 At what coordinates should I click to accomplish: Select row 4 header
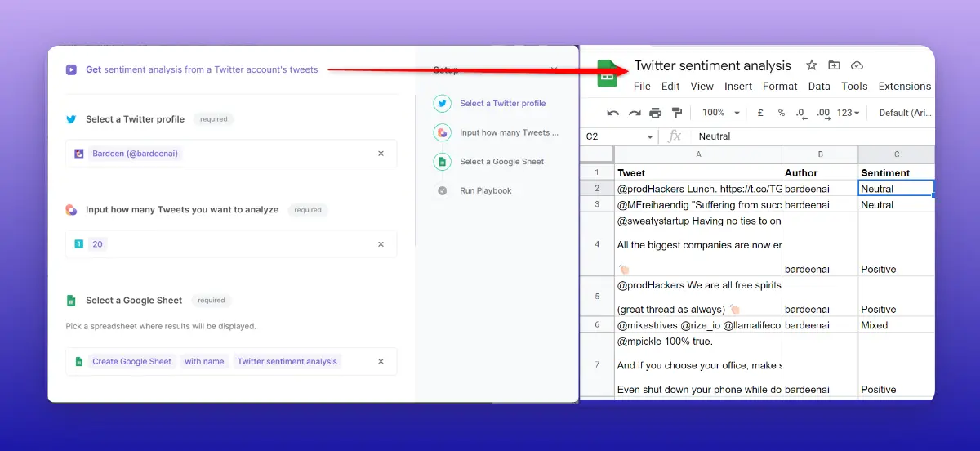[x=597, y=244]
